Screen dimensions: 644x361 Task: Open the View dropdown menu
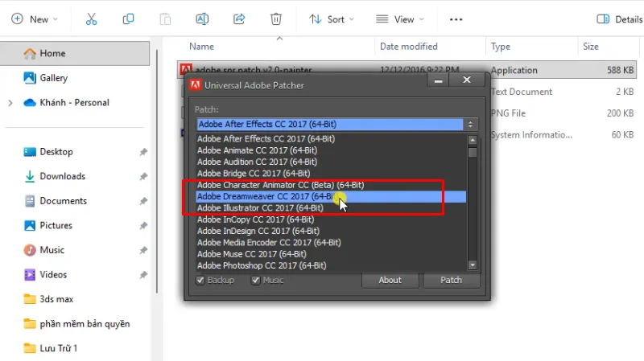point(400,19)
